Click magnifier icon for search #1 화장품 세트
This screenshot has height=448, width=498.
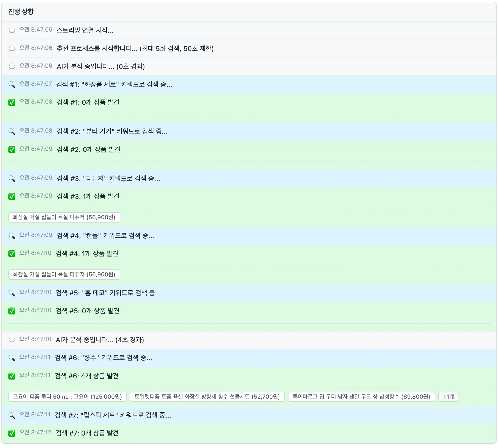[11, 85]
